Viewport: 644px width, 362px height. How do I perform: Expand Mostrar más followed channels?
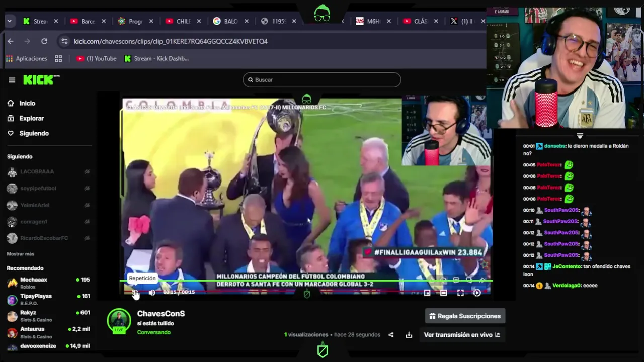point(21,254)
